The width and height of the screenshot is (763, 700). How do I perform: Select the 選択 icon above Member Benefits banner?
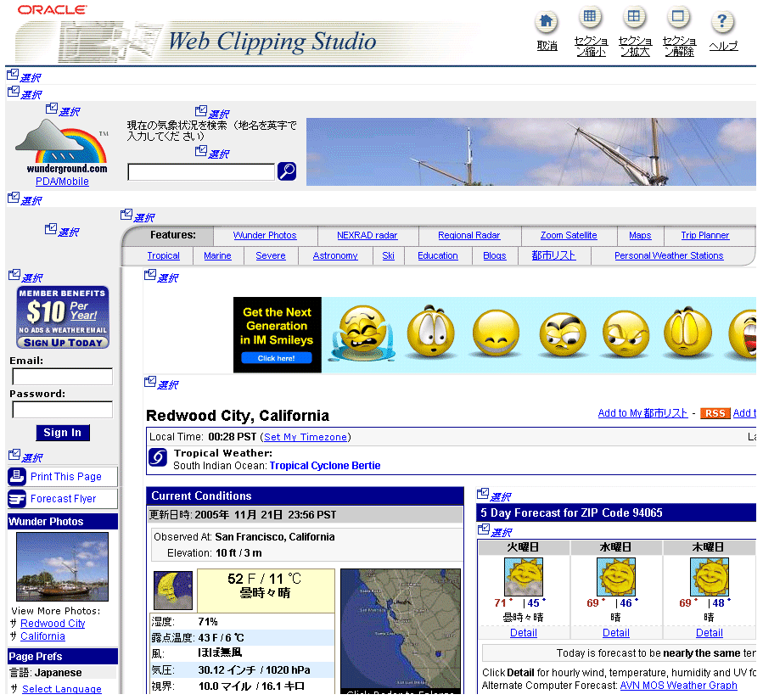(x=25, y=277)
